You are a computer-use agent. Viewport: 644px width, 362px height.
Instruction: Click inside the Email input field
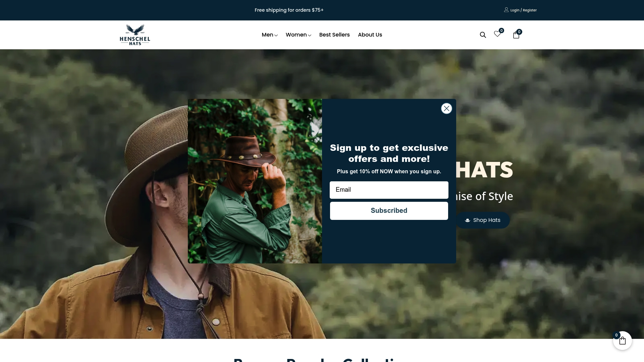[389, 190]
